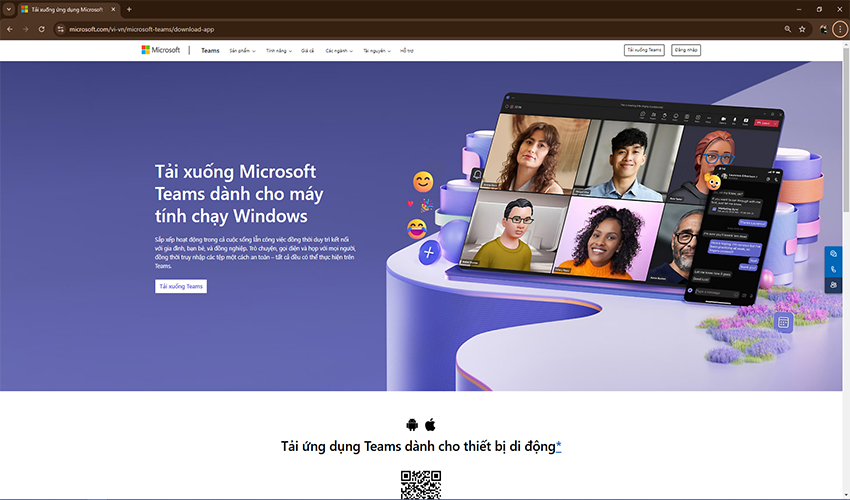Click the Android icon above mobile heading
This screenshot has width=850, height=500.
[412, 424]
